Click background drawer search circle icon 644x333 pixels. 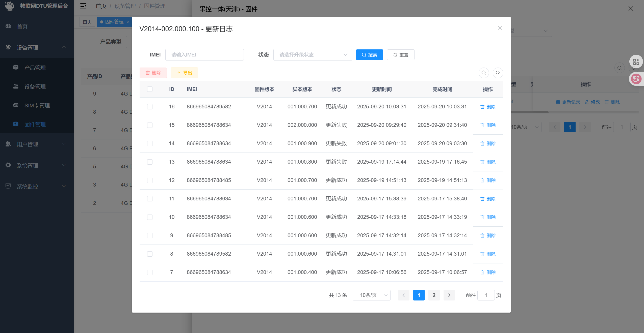pyautogui.click(x=620, y=68)
